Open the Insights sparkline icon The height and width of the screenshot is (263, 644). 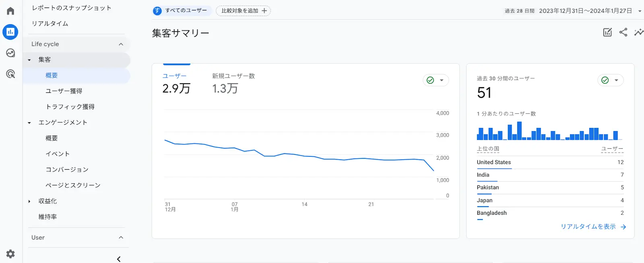click(638, 33)
